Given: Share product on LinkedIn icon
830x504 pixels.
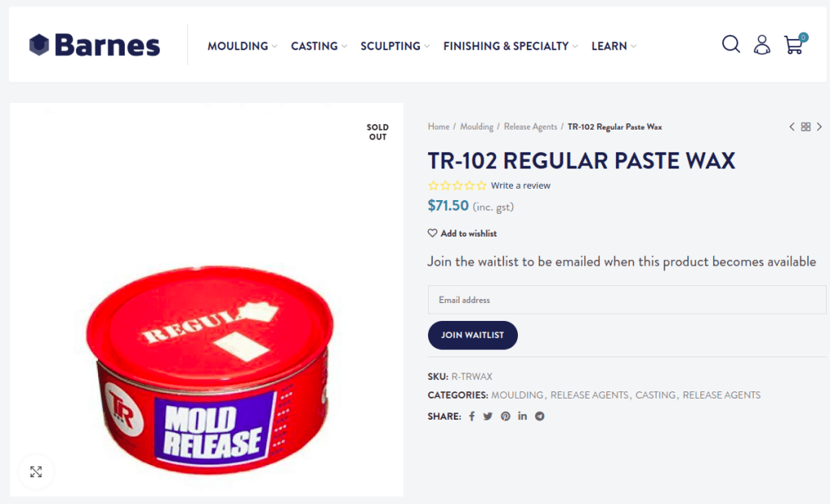Looking at the screenshot, I should click(x=523, y=416).
